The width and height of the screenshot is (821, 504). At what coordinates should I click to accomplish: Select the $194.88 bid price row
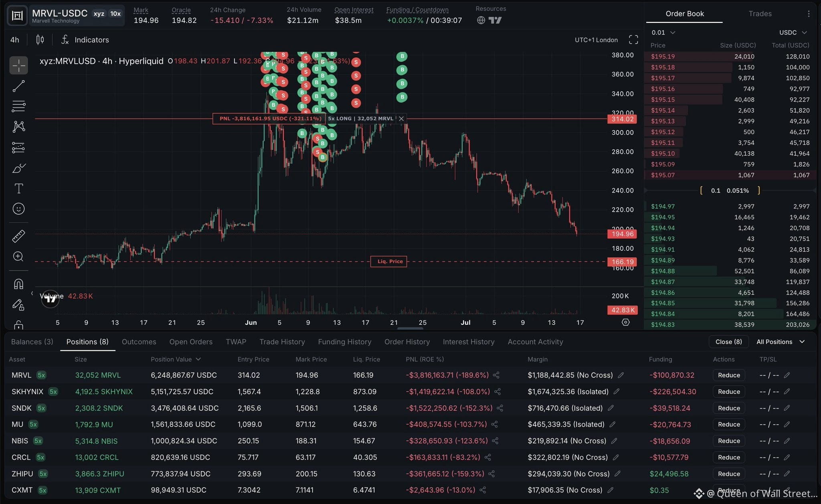click(730, 271)
